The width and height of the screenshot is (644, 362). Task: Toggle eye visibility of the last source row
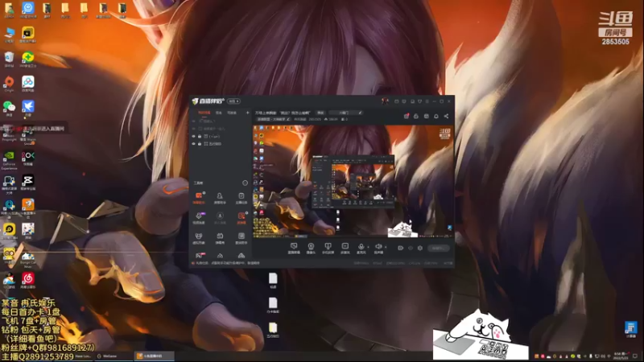tap(194, 144)
